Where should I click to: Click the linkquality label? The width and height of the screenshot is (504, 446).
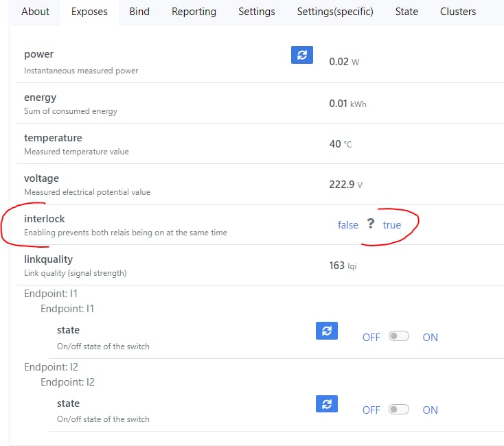(x=49, y=259)
